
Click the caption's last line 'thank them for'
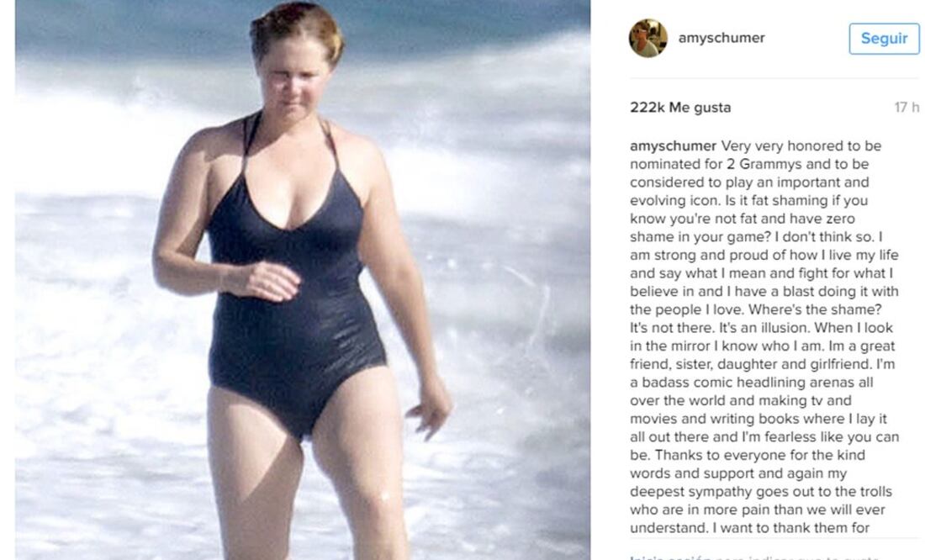(x=749, y=528)
